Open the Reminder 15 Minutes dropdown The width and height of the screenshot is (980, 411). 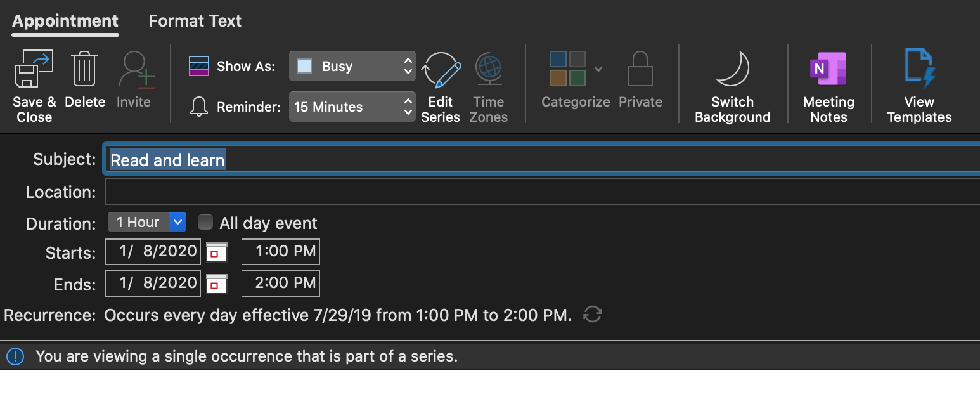pos(352,107)
